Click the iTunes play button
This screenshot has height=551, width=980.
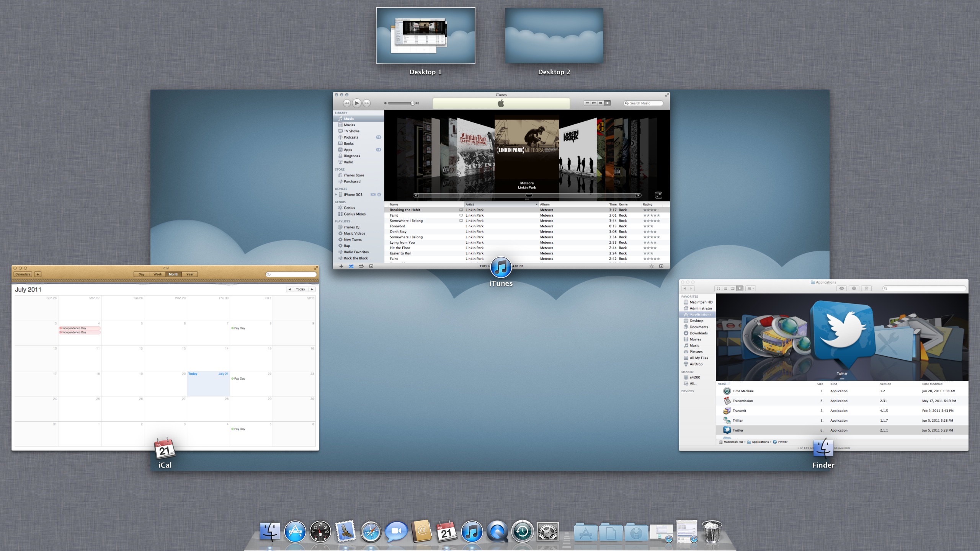coord(356,103)
